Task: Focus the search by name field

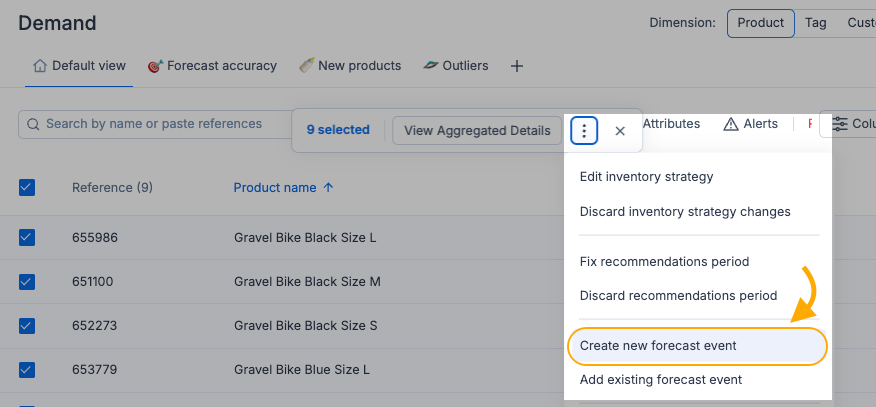Action: click(160, 124)
